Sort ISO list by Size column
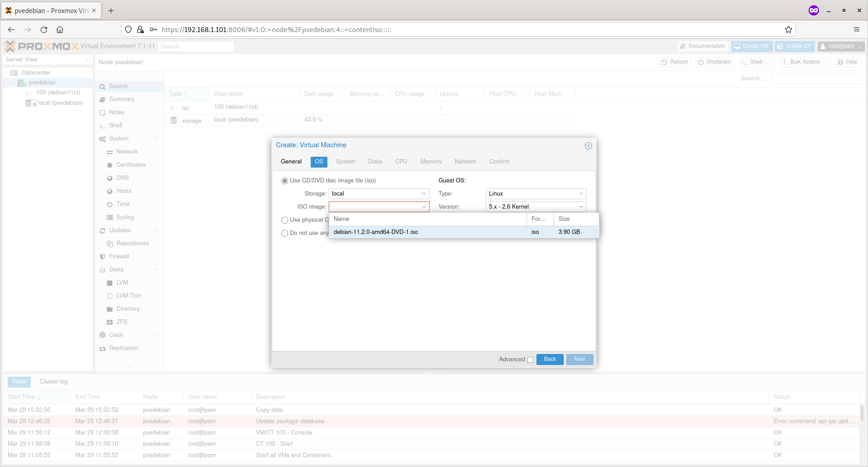 pyautogui.click(x=576, y=219)
